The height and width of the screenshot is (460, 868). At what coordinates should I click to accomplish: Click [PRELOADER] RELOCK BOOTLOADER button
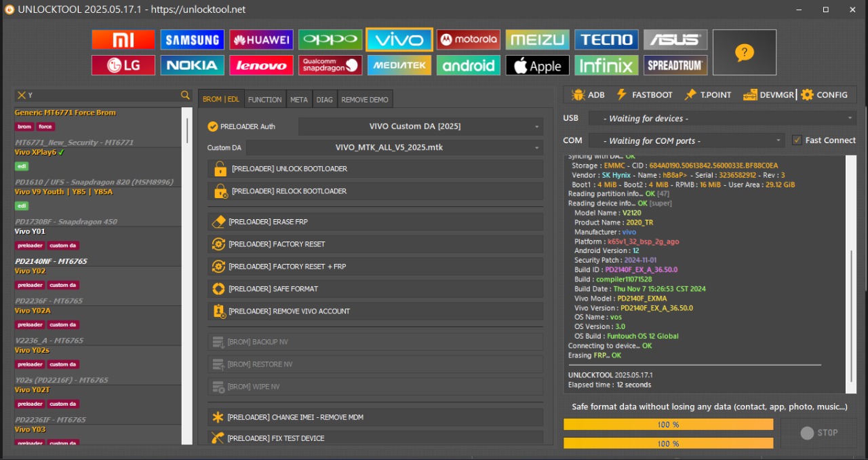376,191
